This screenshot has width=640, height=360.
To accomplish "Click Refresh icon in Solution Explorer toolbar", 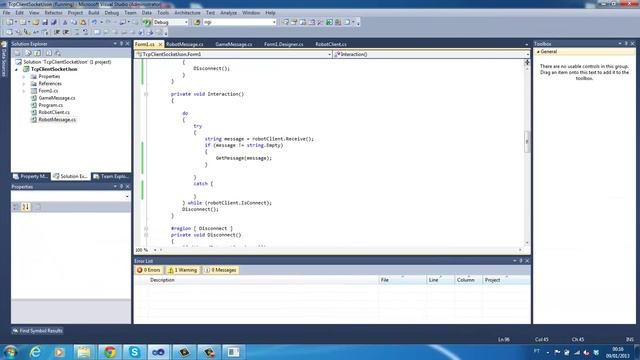I will pyautogui.click(x=38, y=53).
